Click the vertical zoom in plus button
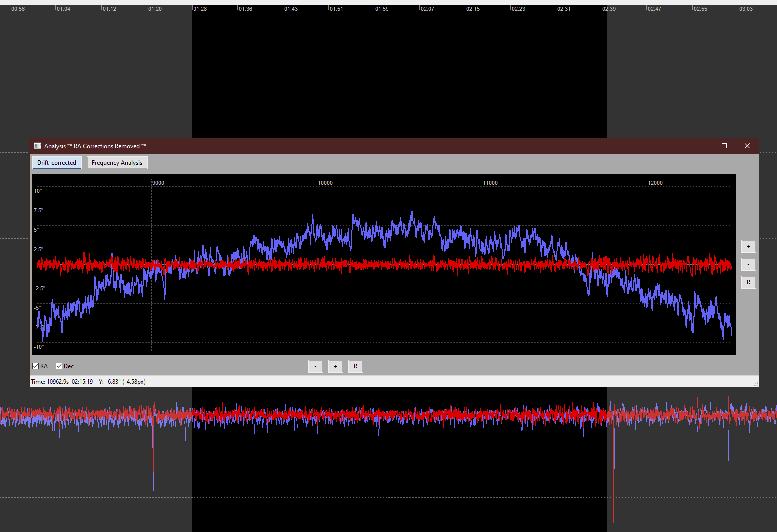Screen dimensions: 777x532 coord(748,246)
